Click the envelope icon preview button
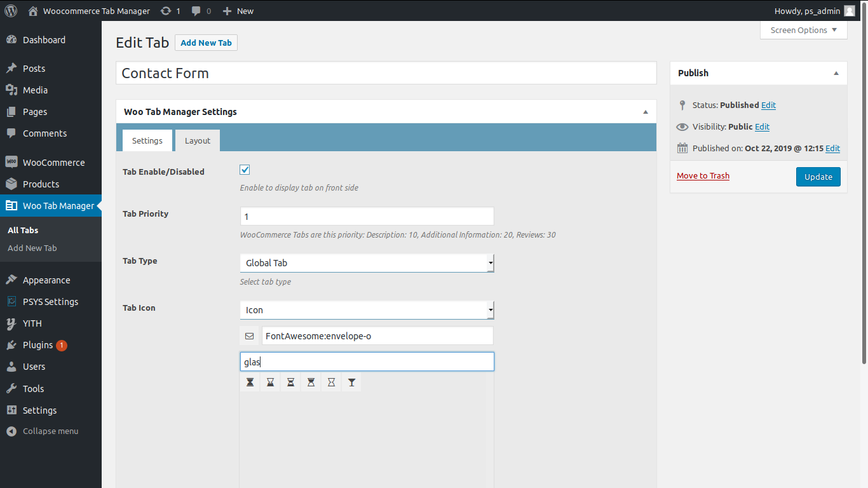 [249, 336]
